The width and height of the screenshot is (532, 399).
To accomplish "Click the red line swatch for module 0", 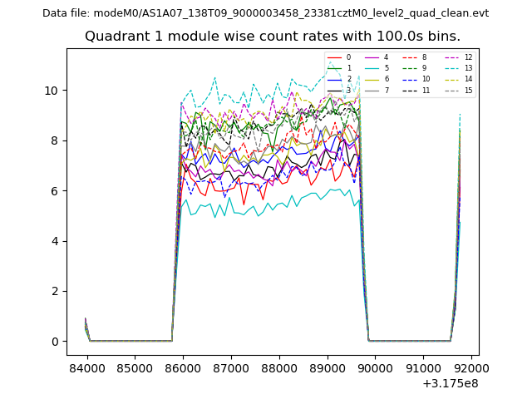I will [336, 57].
